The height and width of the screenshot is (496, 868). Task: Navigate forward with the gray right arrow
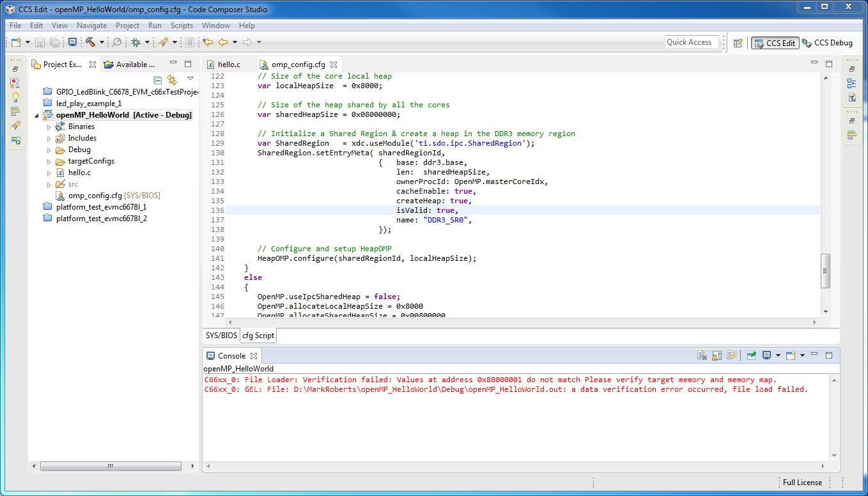pos(247,42)
